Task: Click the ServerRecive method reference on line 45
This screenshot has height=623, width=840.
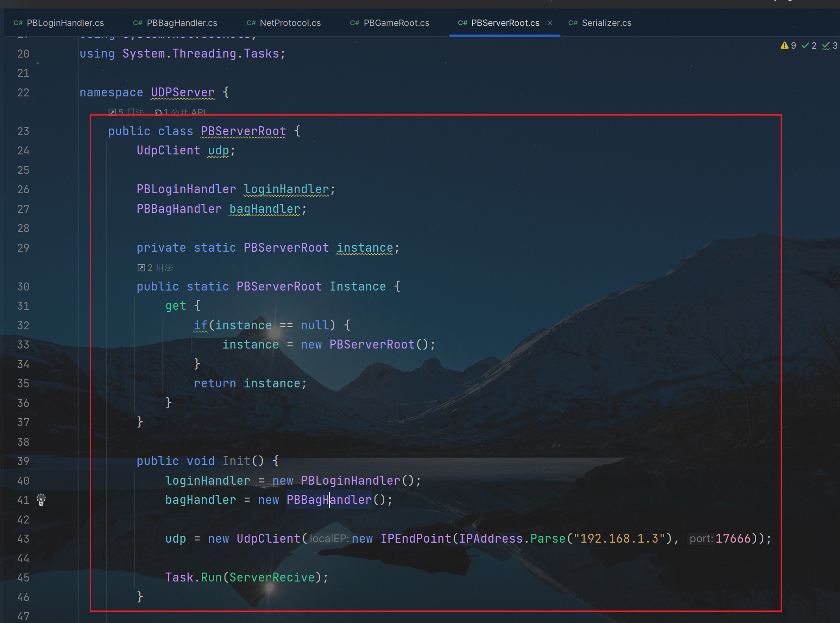Action: pos(272,577)
